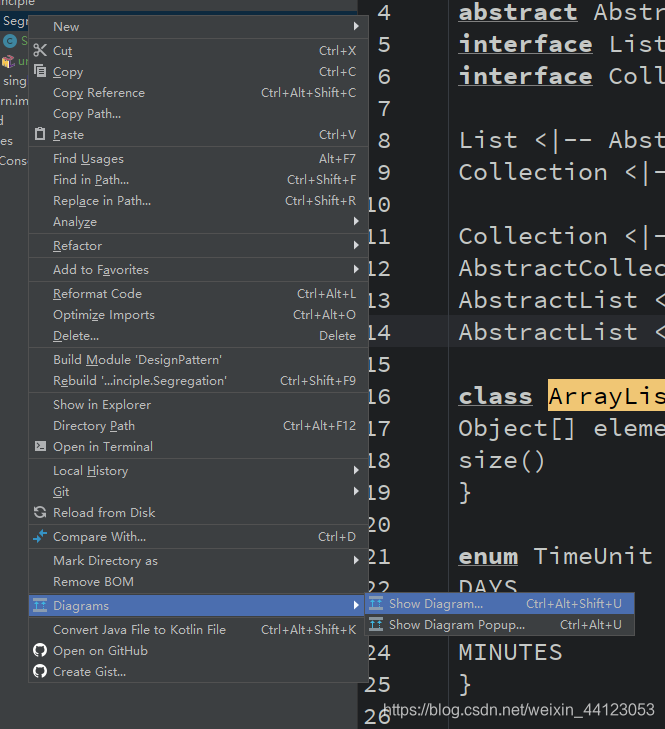Expand Add to Favorites submenu arrow
665x729 pixels.
click(x=356, y=269)
